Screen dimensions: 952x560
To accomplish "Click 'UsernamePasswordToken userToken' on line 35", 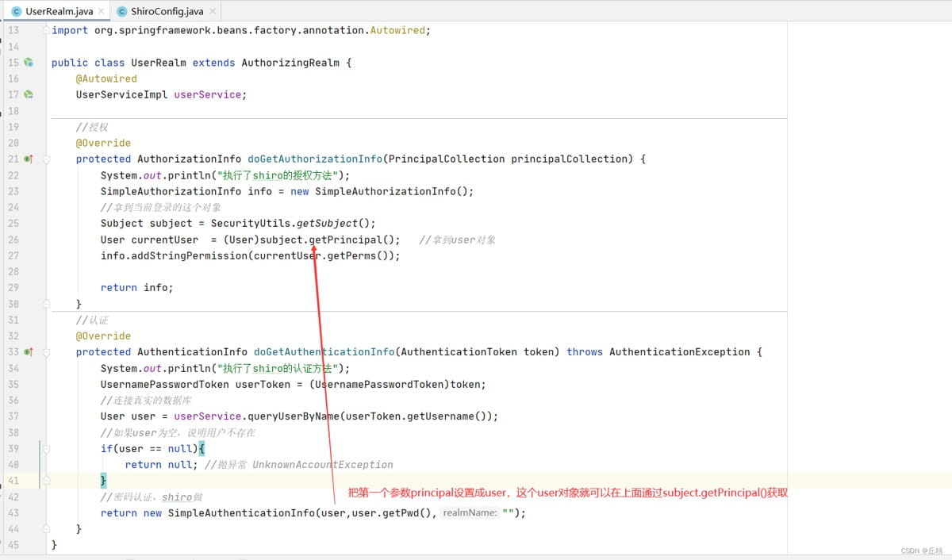I will click(x=198, y=384).
